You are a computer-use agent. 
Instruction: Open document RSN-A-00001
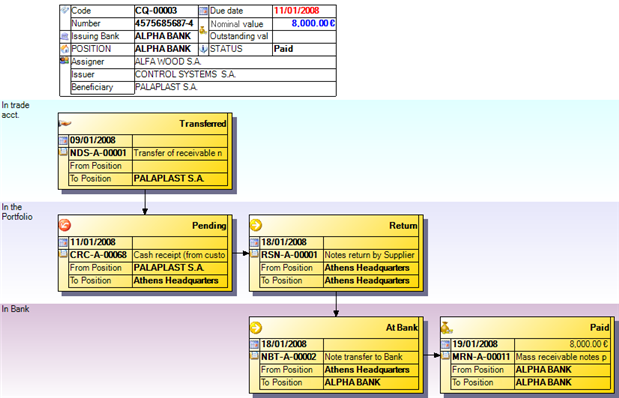289,255
